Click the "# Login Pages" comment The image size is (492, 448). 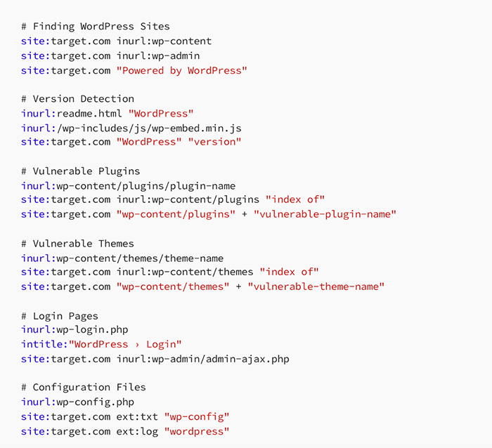tap(60, 315)
